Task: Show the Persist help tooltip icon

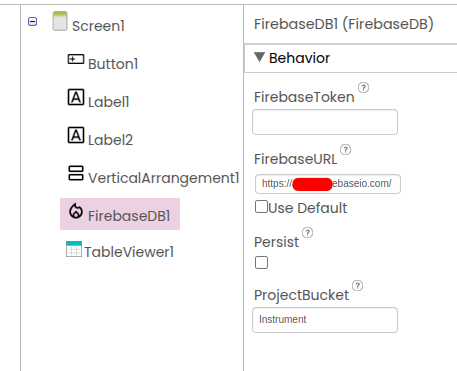Action: (x=307, y=233)
